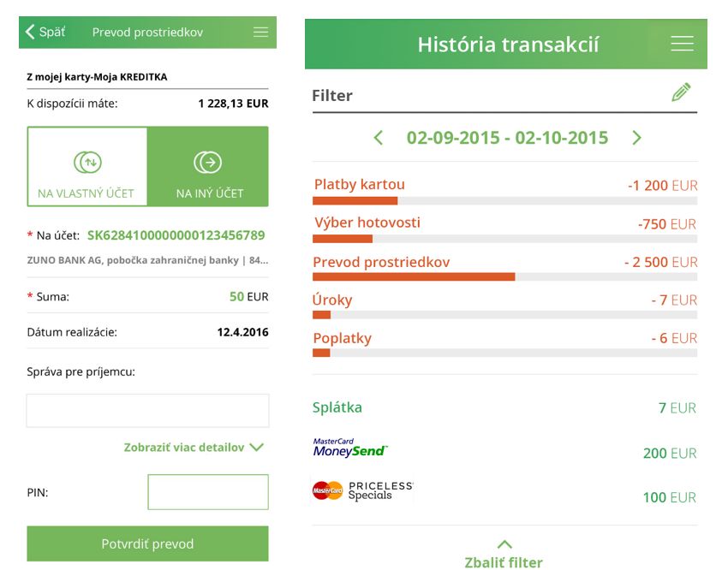Click the MasterCard Priceless Specials logo
The width and height of the screenshot is (728, 570).
[x=362, y=490]
